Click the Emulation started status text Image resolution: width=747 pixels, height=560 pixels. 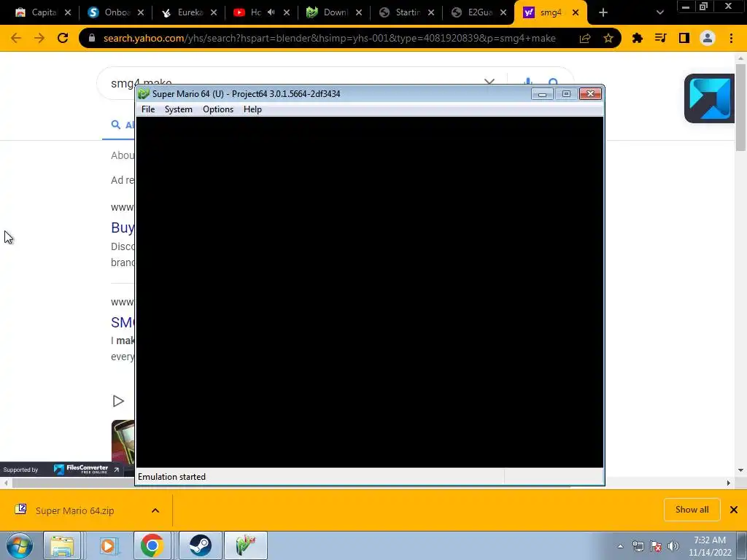(x=171, y=477)
